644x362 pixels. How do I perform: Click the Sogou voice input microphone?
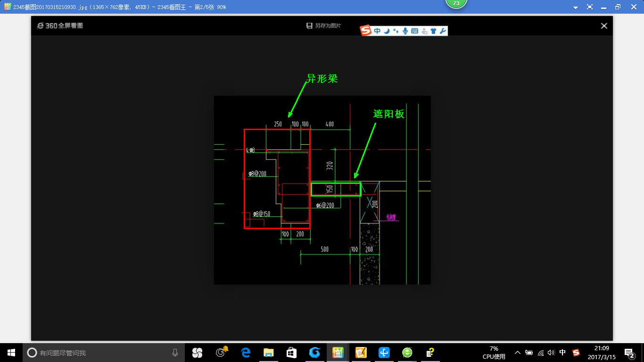coord(405,31)
